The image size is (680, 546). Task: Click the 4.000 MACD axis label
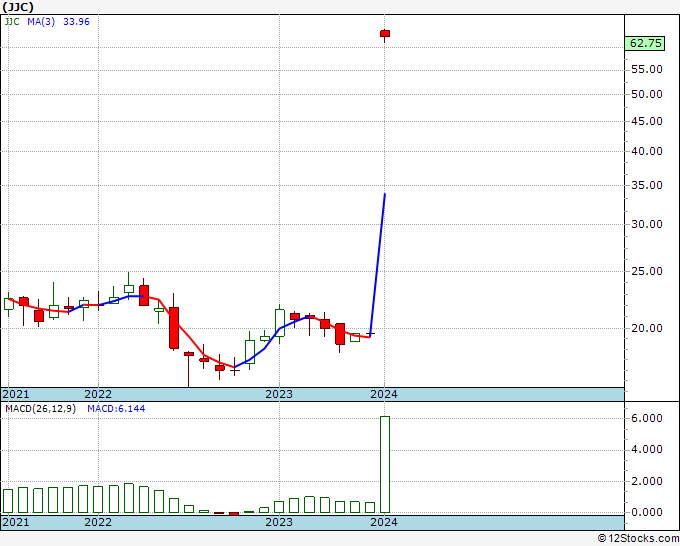tap(647, 450)
